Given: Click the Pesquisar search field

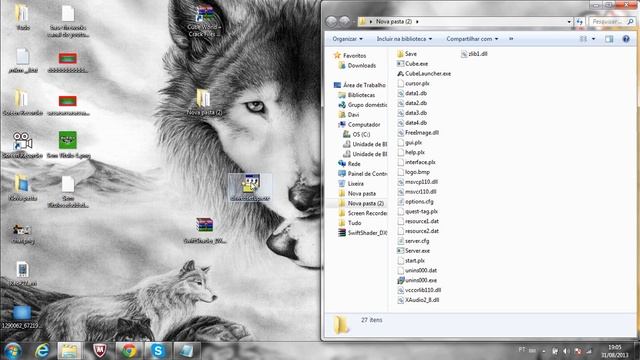Looking at the screenshot, I should pyautogui.click(x=611, y=22).
